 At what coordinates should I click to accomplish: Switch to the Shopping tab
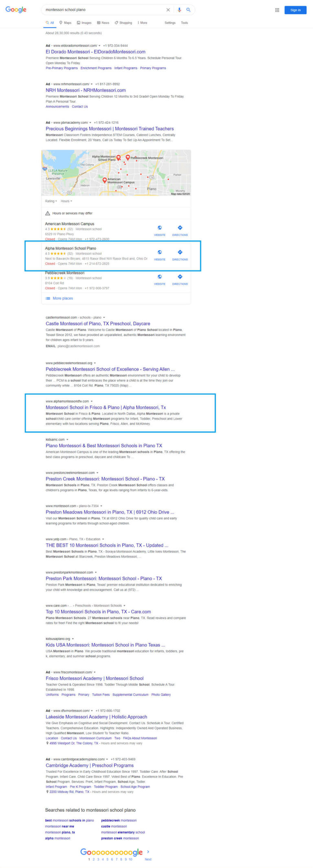[x=123, y=23]
